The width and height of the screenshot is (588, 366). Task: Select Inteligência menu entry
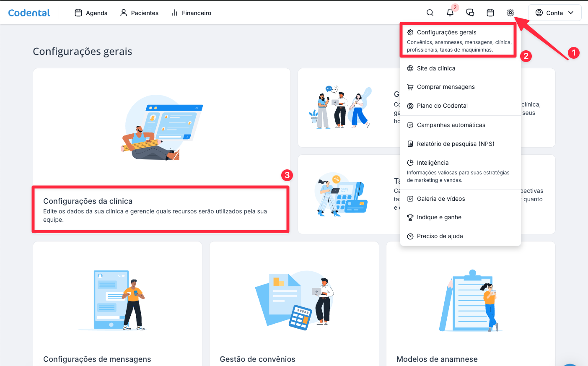click(x=433, y=163)
